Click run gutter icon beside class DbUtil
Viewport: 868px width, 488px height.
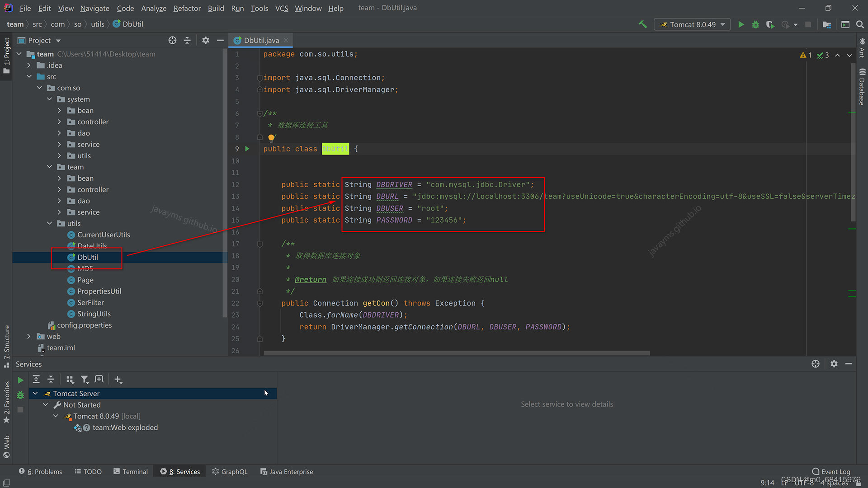(x=247, y=149)
